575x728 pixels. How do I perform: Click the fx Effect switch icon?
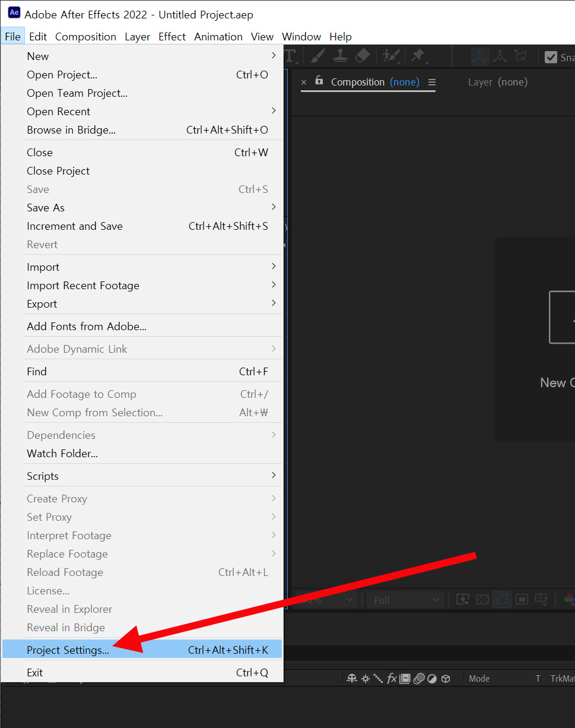click(392, 679)
